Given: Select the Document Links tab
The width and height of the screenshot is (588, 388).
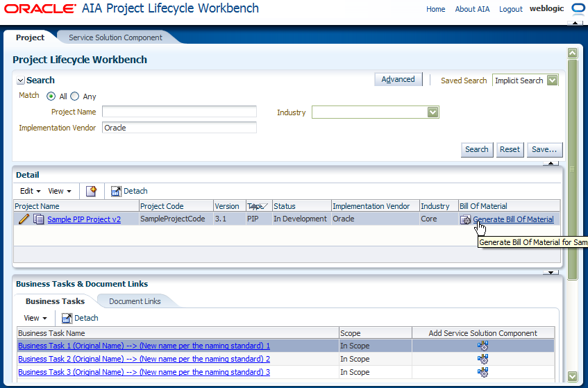Looking at the screenshot, I should coord(135,301).
